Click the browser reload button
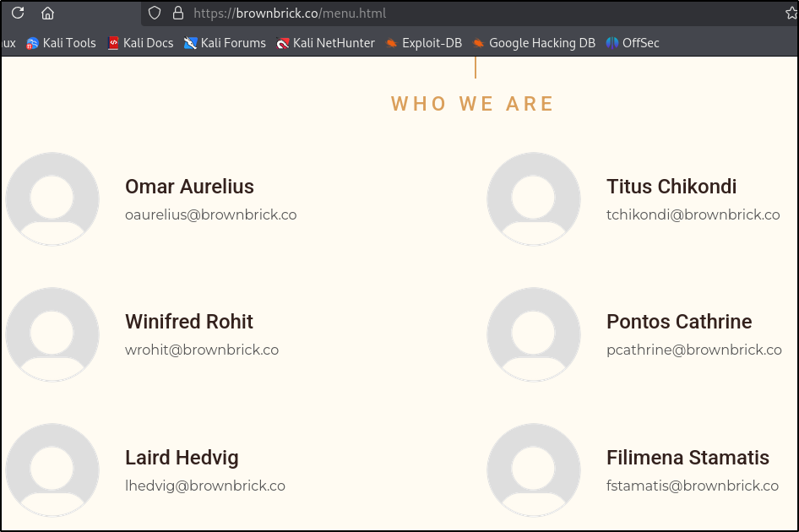The image size is (799, 532). pyautogui.click(x=17, y=13)
